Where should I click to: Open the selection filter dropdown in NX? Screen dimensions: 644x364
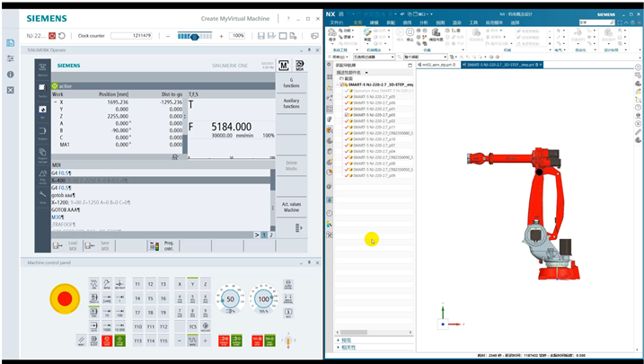tap(374, 57)
